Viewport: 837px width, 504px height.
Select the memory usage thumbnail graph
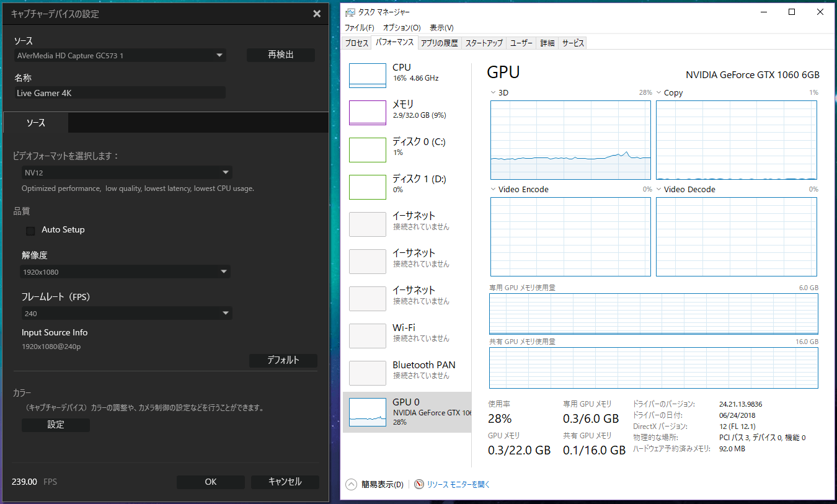tap(368, 112)
